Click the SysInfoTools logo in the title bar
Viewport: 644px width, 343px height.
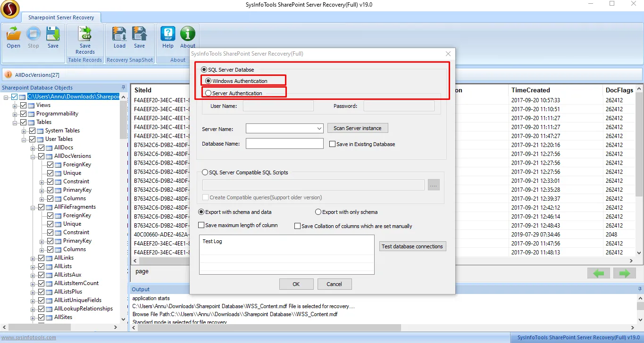pos(10,8)
